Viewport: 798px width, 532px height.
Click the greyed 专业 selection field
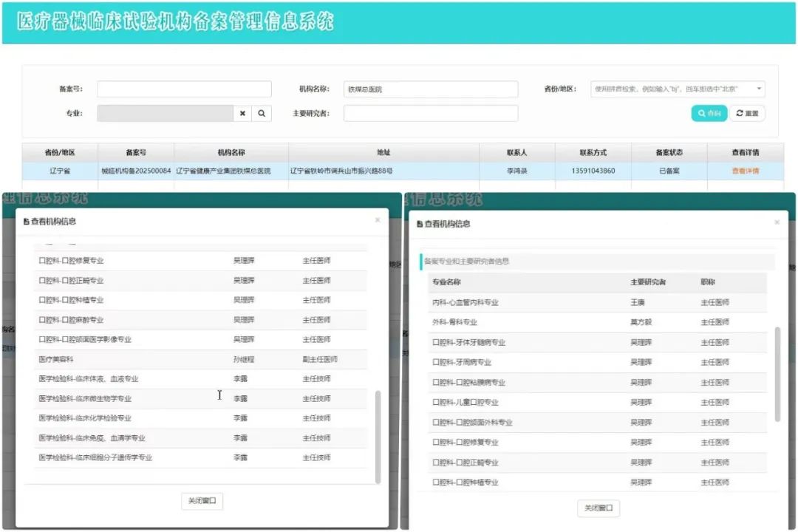click(166, 114)
